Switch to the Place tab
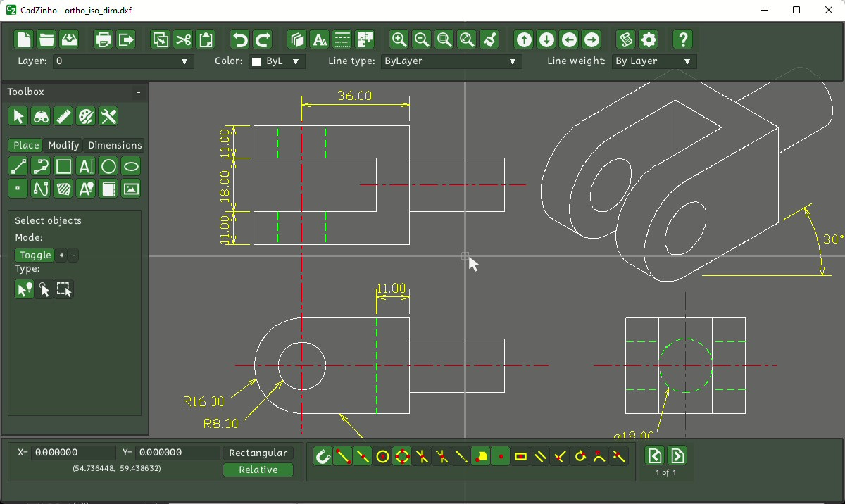845x504 pixels. point(26,145)
